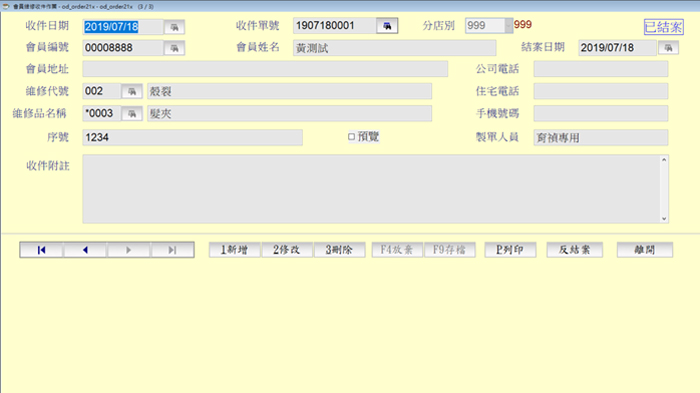Image resolution: width=700 pixels, height=393 pixels.
Task: Jump to last record arrow
Action: 172,250
